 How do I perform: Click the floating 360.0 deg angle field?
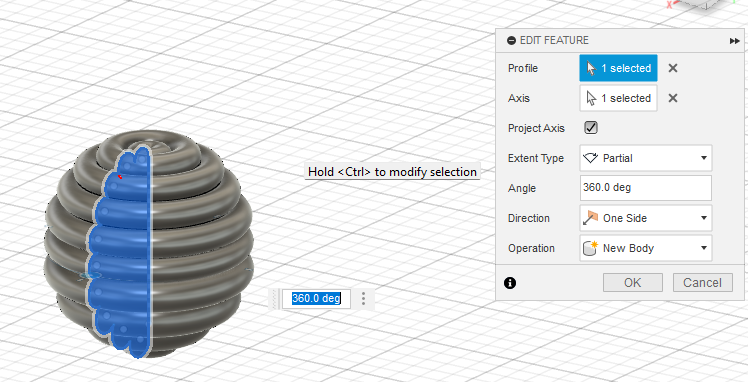click(x=316, y=299)
